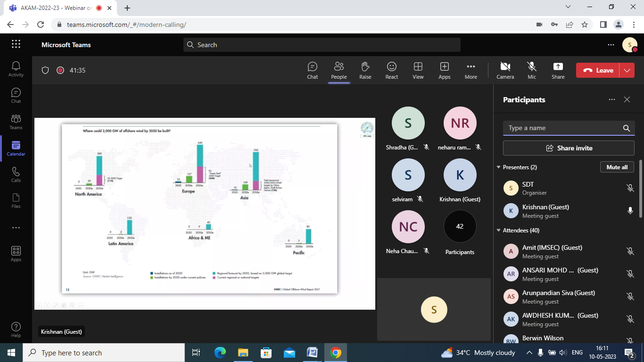The width and height of the screenshot is (644, 362).
Task: Expand the Leave button dropdown arrow
Action: pyautogui.click(x=627, y=70)
